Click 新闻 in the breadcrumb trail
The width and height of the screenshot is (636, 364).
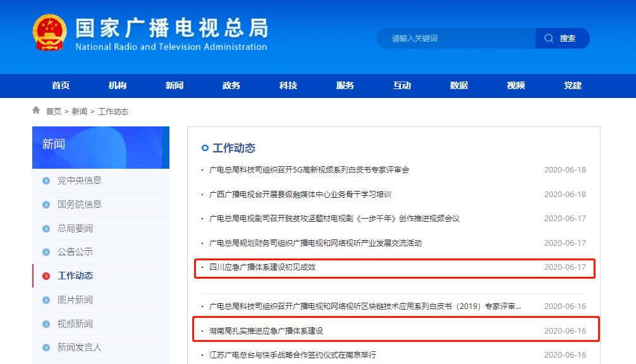[80, 111]
